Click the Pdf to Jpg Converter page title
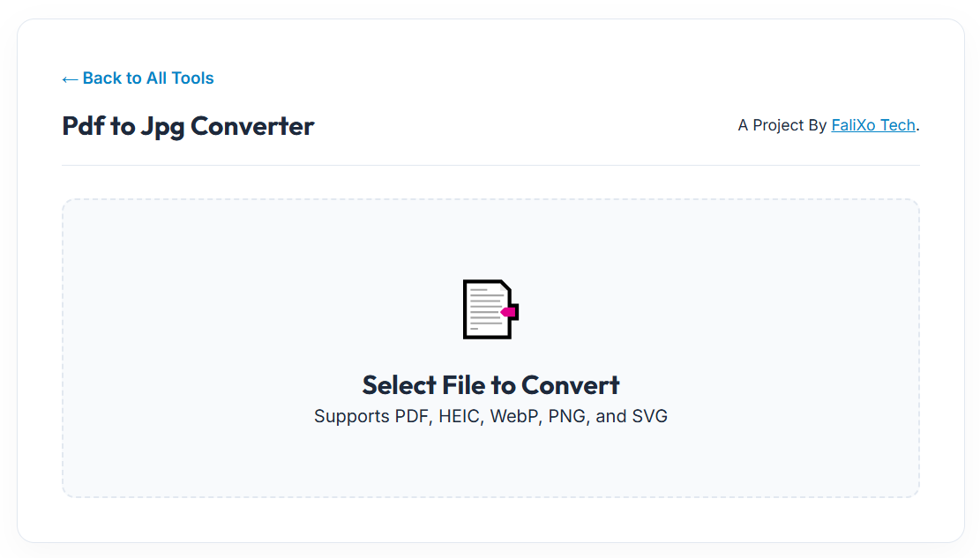 pos(188,126)
